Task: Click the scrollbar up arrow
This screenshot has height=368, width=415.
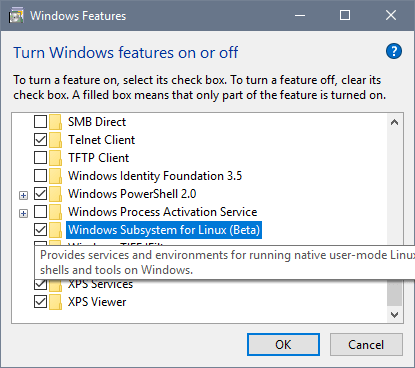Action: pos(395,122)
